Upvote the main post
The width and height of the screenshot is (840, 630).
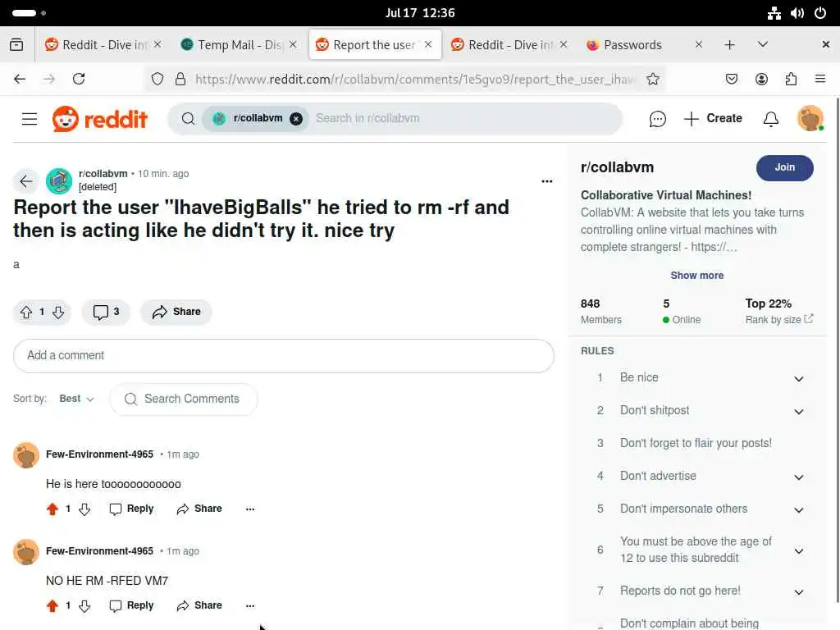[26, 312]
